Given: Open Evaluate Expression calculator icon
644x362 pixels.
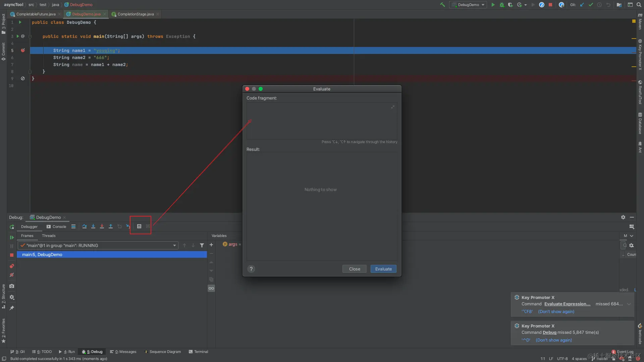Looking at the screenshot, I should click(139, 227).
